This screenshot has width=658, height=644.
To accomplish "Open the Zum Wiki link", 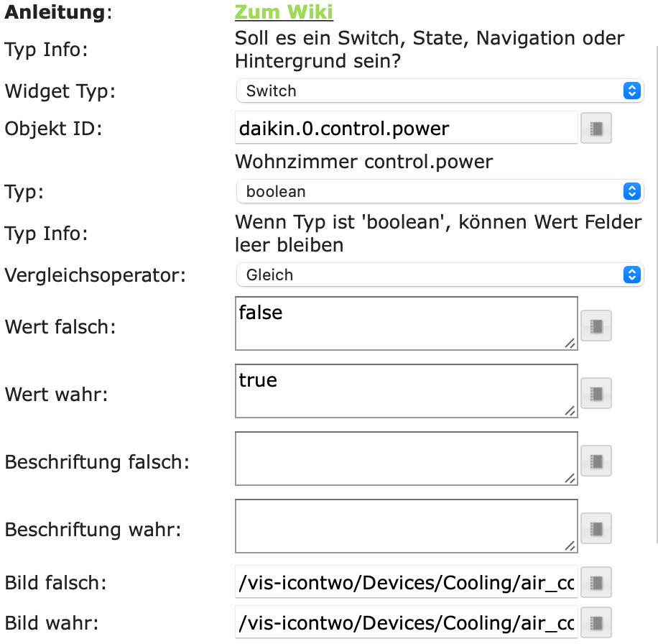I will pyautogui.click(x=284, y=12).
